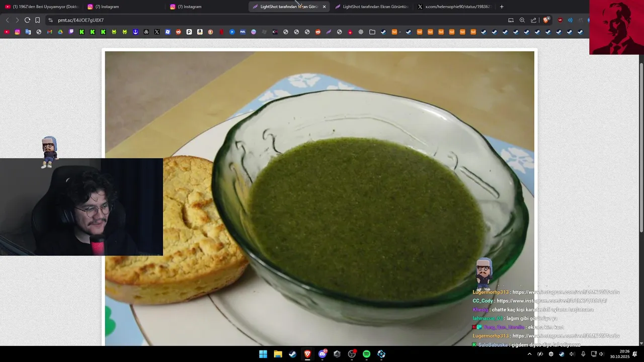Open LightShot feather bookmark icon

coord(329,32)
